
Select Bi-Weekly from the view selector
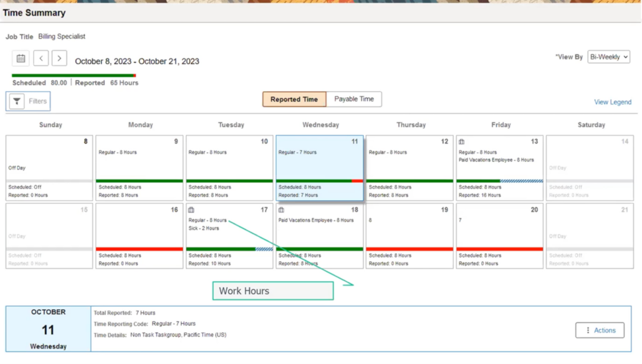608,56
